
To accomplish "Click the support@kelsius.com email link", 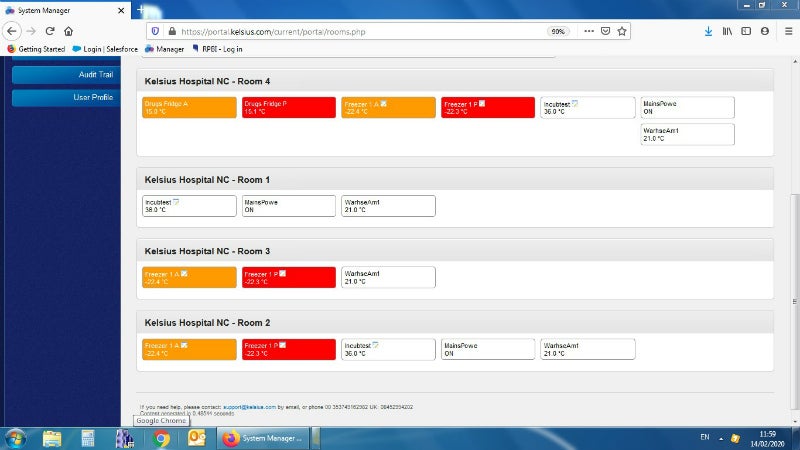I will pos(251,407).
